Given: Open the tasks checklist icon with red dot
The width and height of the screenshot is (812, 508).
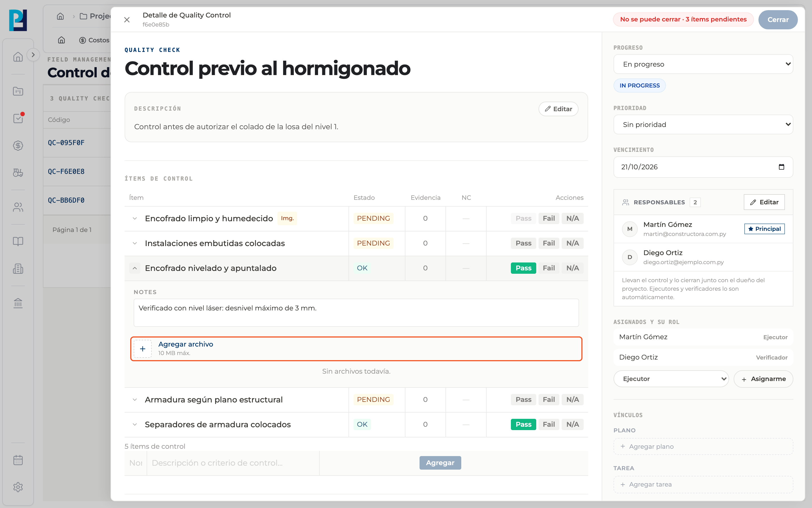Looking at the screenshot, I should pos(18,118).
